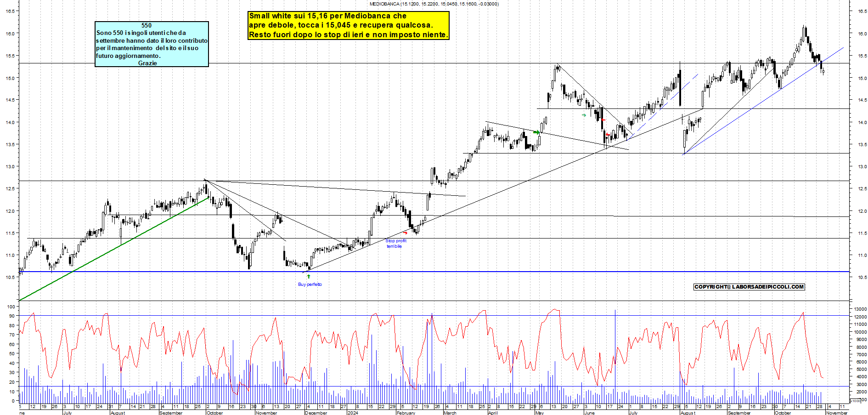Click the 16.5 value on the left price axis
This screenshot has height=415, width=868.
pos(10,11)
